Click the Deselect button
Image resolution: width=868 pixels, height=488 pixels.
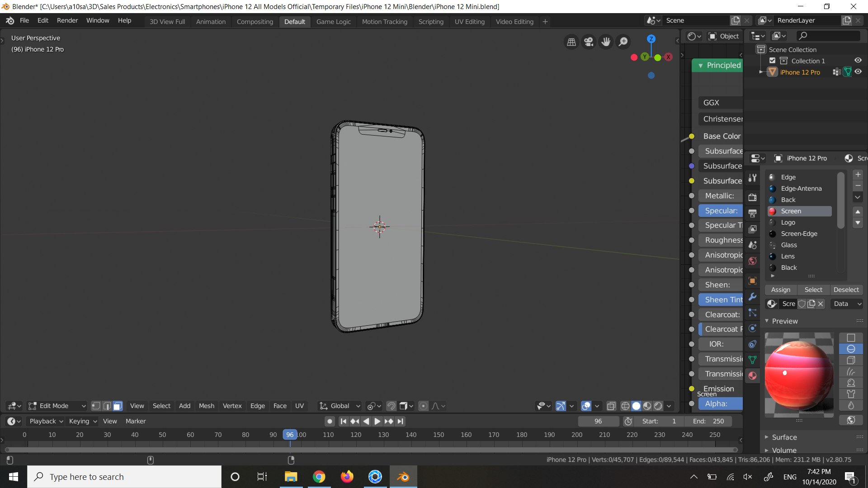[x=846, y=290]
